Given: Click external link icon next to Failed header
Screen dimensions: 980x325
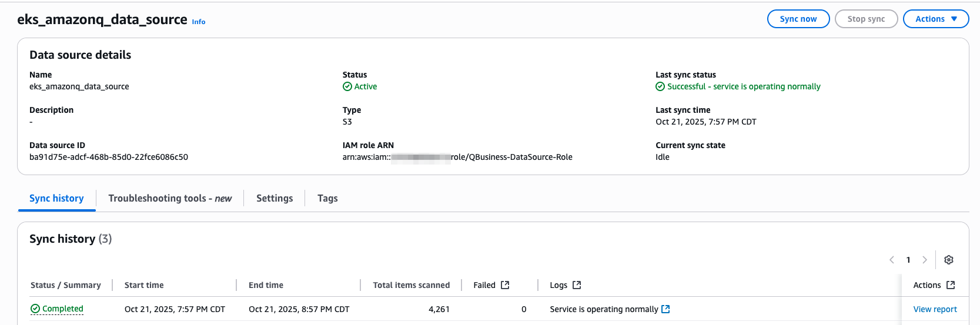Looking at the screenshot, I should pos(505,285).
